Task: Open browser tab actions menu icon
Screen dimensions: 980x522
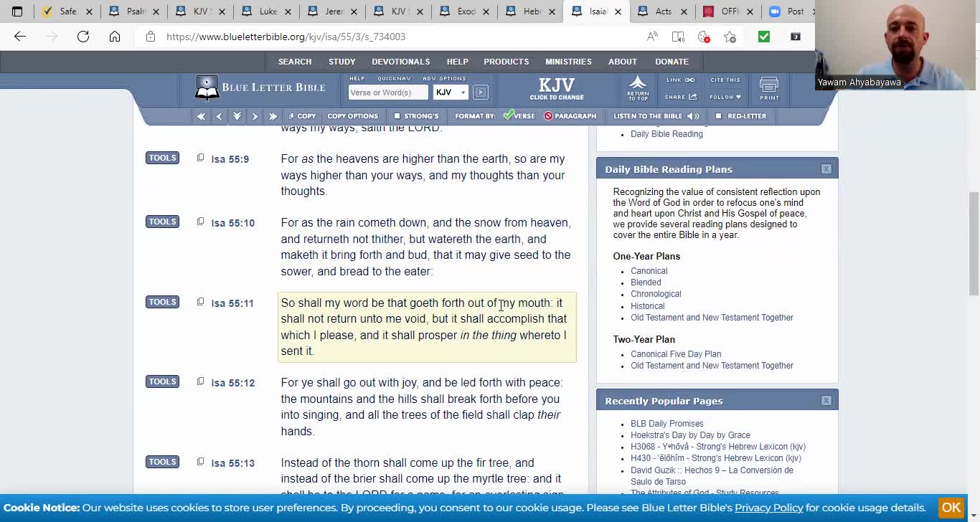Action: click(17, 11)
